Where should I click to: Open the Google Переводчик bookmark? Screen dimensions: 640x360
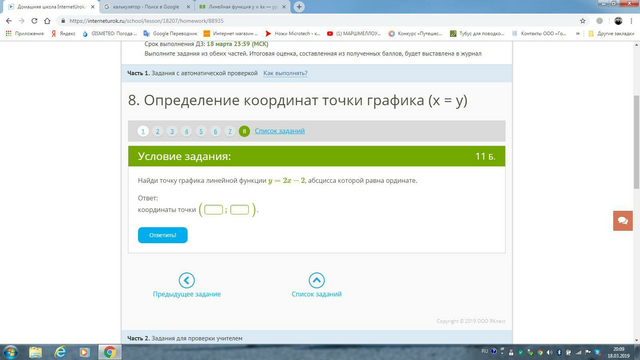(x=170, y=33)
